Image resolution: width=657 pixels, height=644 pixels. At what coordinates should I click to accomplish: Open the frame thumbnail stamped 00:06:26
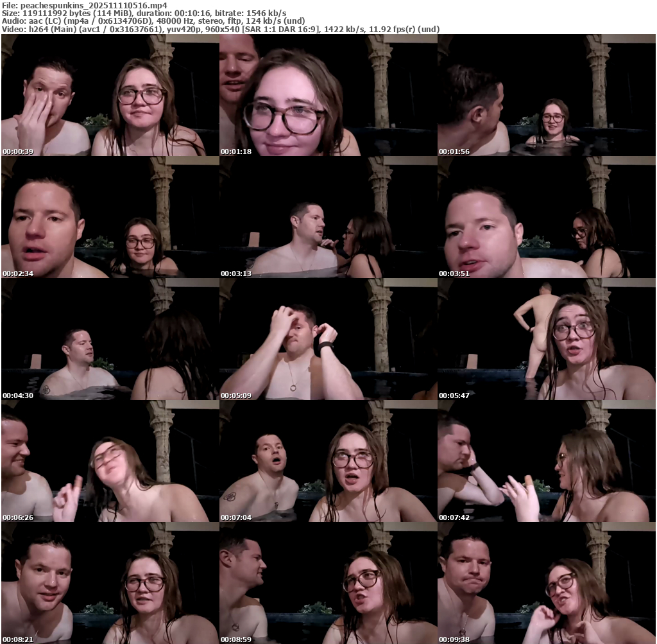(x=110, y=461)
